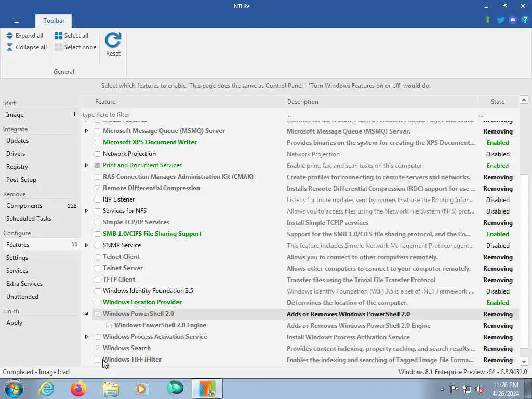Expand the Windows Process Activation Service node
532x399 pixels.
coord(87,337)
